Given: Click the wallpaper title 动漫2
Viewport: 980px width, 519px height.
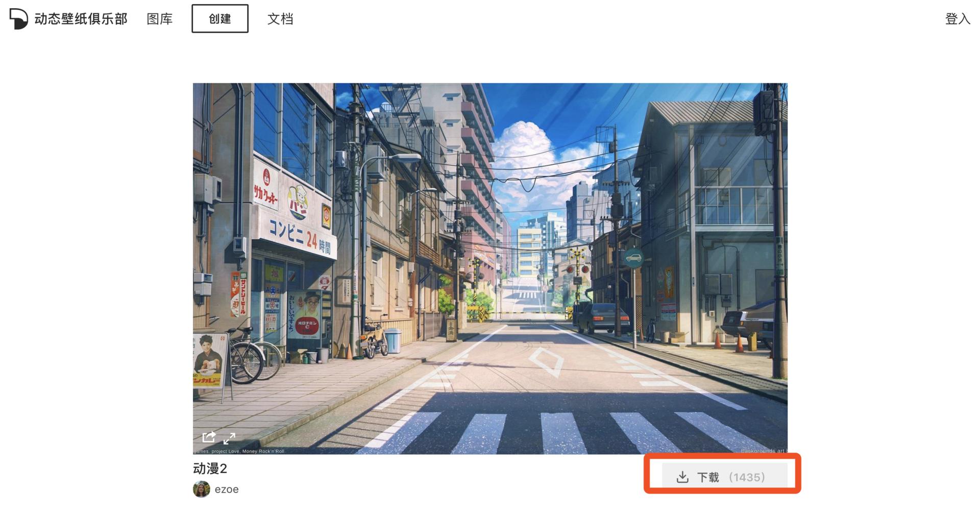Looking at the screenshot, I should [x=210, y=468].
